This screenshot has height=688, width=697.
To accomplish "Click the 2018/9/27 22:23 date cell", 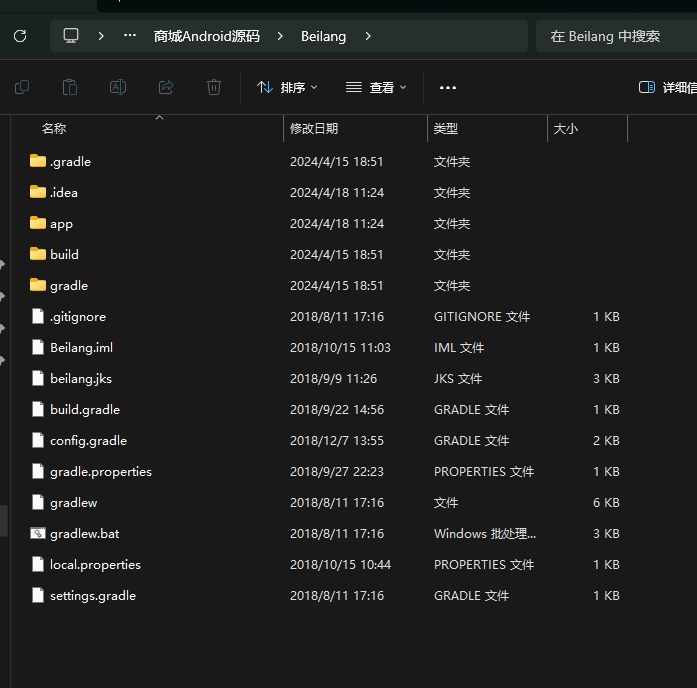I will [x=336, y=472].
